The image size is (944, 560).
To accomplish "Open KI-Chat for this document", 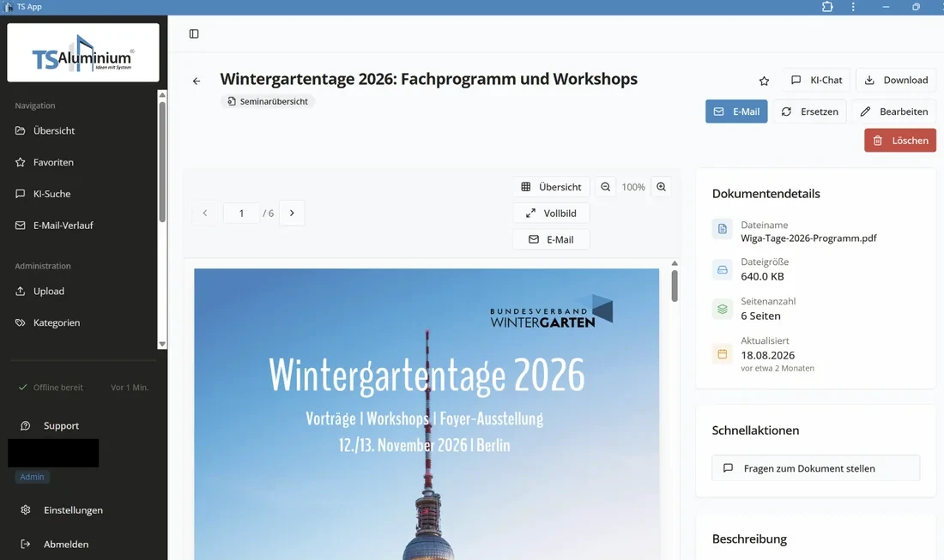I will [x=816, y=80].
